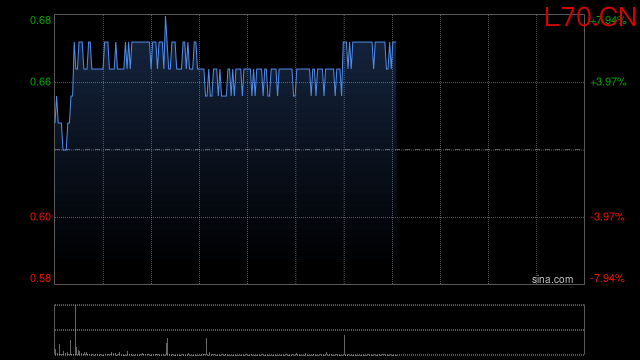This screenshot has width=640, height=360.
Task: Click the tallest volume bar in the volume panel
Action: point(76,330)
